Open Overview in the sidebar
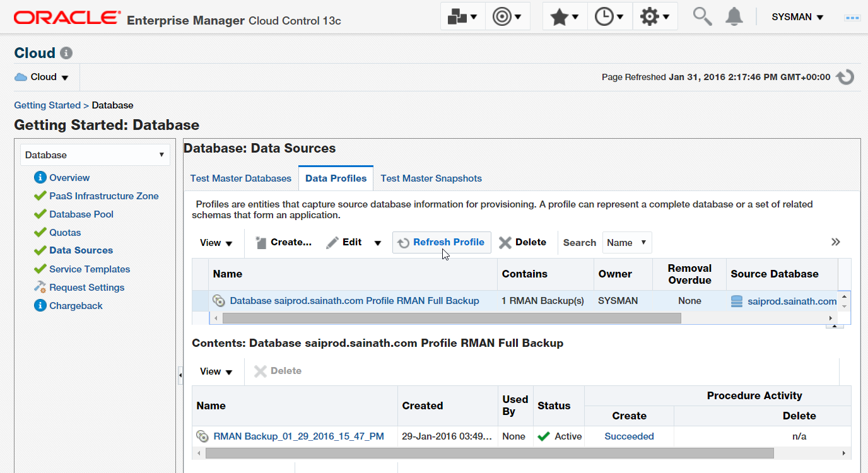The width and height of the screenshot is (868, 473). (69, 178)
